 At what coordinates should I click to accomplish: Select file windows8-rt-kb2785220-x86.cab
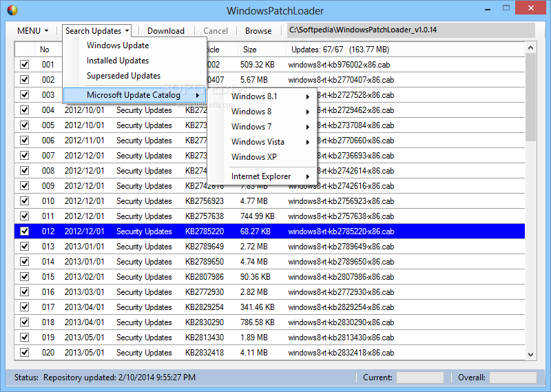(341, 231)
